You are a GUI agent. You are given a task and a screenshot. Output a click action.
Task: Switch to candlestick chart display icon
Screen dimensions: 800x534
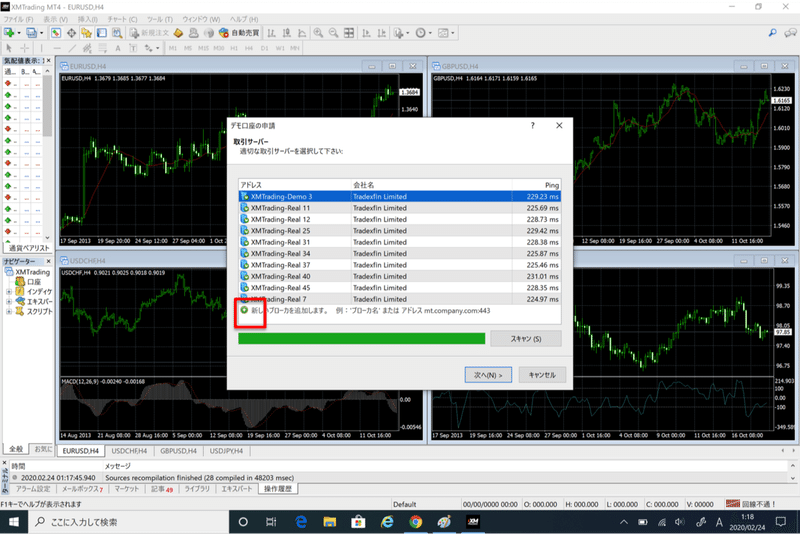pyautogui.click(x=287, y=33)
